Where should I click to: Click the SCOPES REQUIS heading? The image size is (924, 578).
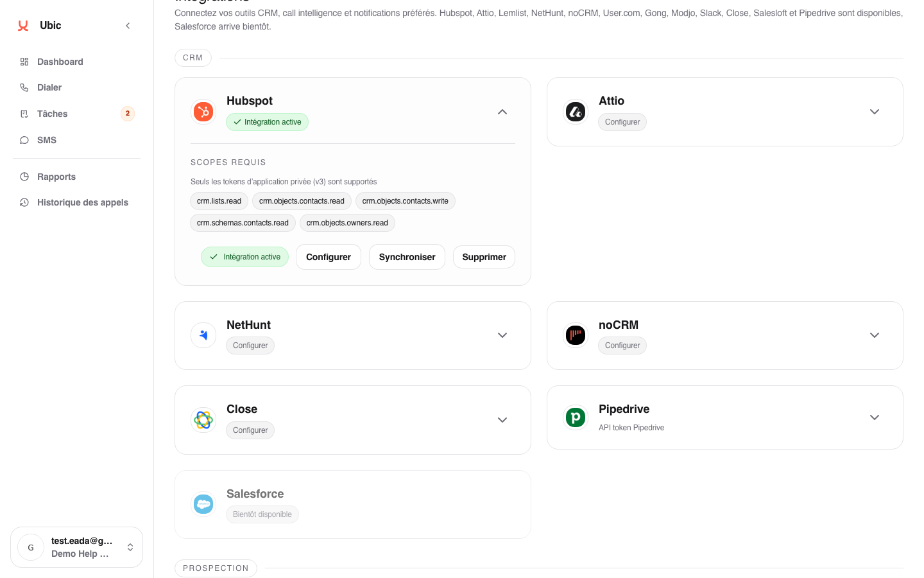pyautogui.click(x=228, y=162)
